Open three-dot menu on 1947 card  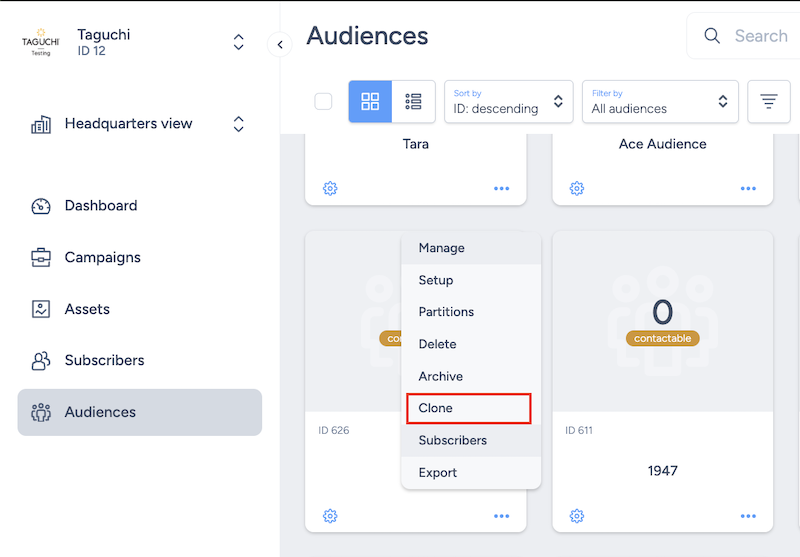pyautogui.click(x=748, y=516)
